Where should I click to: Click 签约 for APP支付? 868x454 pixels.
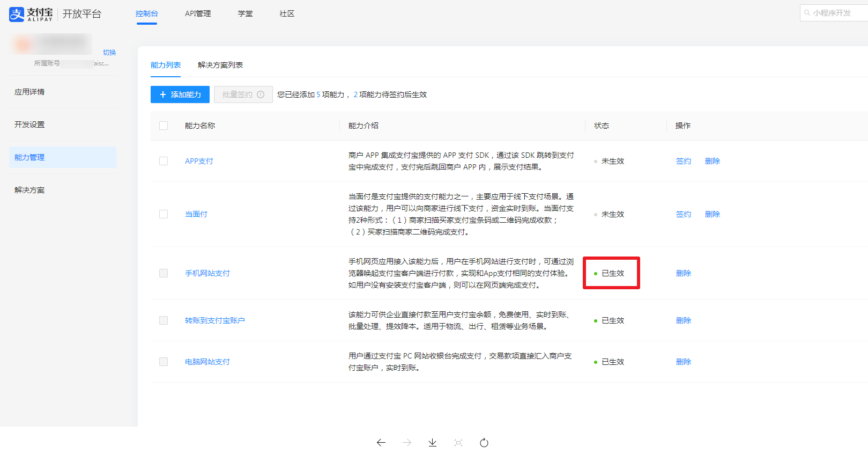tap(684, 161)
